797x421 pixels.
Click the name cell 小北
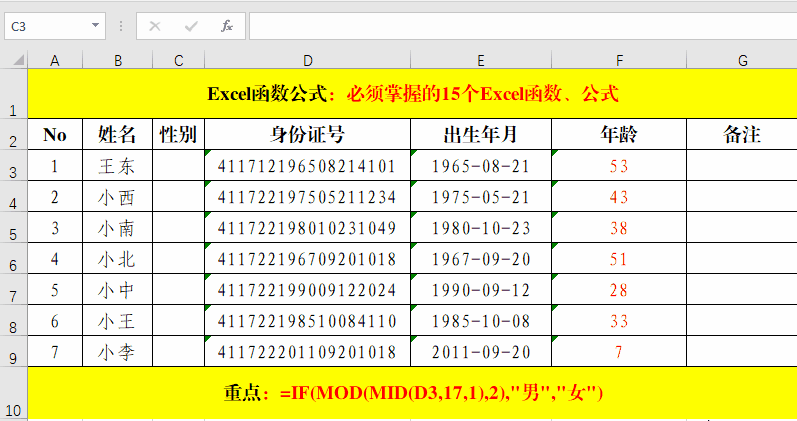[117, 258]
